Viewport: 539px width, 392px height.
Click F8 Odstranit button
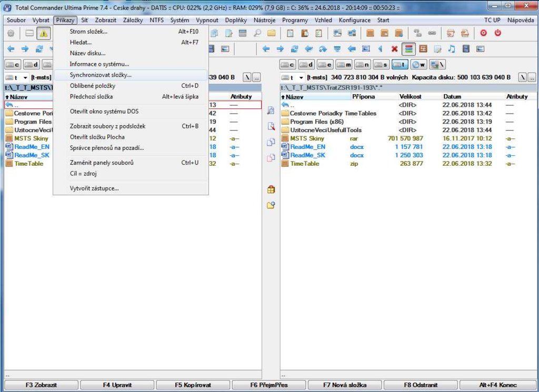click(x=421, y=385)
